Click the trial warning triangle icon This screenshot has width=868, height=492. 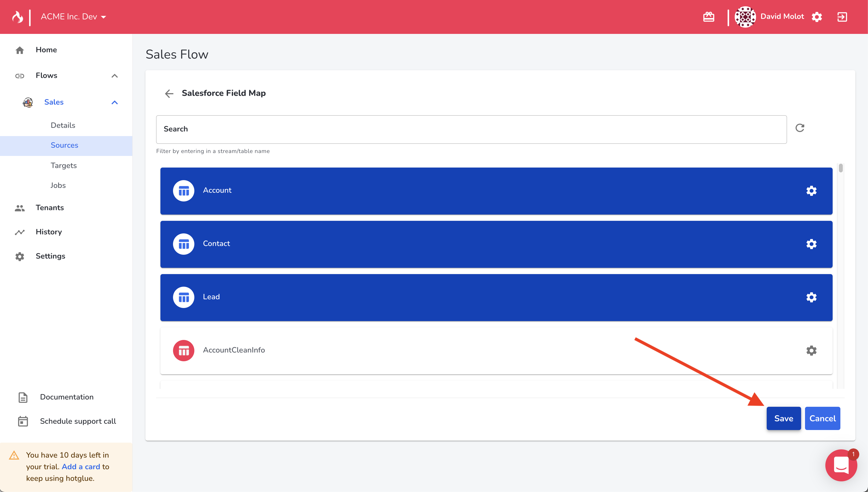pos(14,455)
